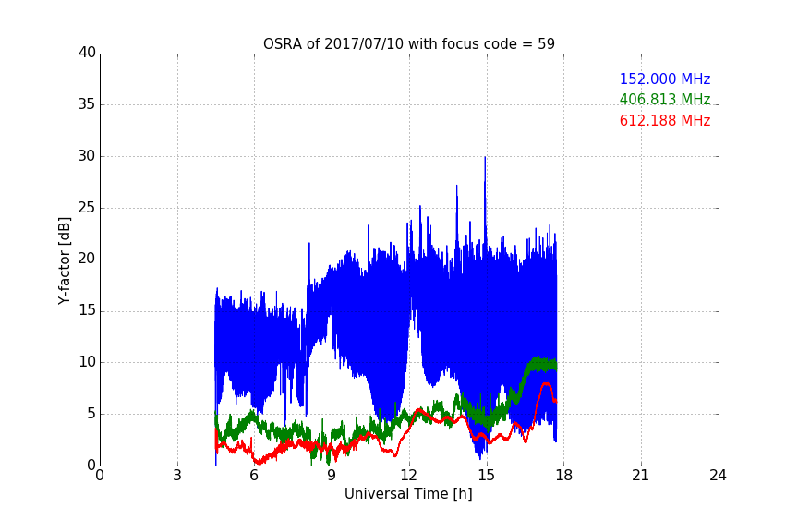Click the x-axis tick label 18
Image resolution: width=798 pixels, height=532 pixels.
564,476
